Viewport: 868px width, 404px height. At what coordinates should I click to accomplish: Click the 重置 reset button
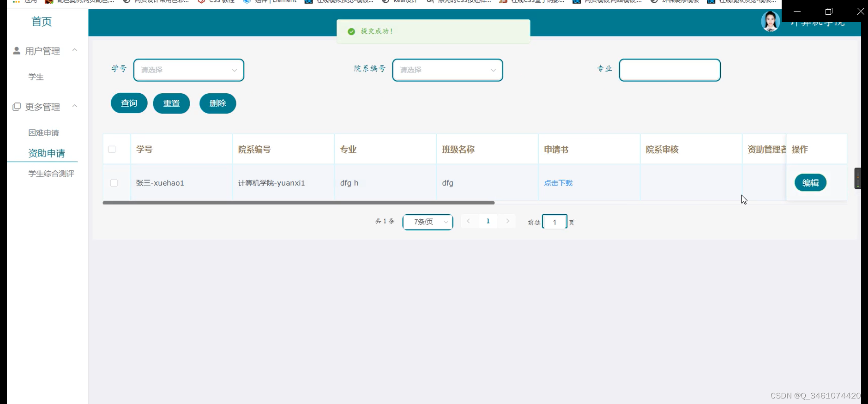click(x=171, y=103)
